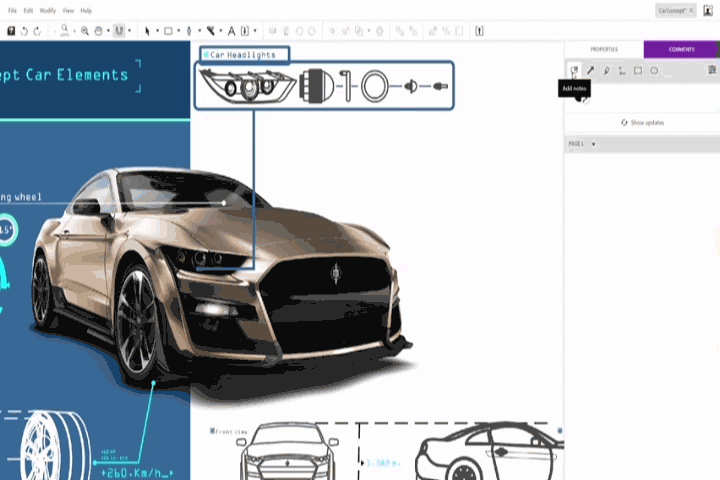Click the Import icon
Viewport: 720px width, 480px height.
(x=245, y=31)
